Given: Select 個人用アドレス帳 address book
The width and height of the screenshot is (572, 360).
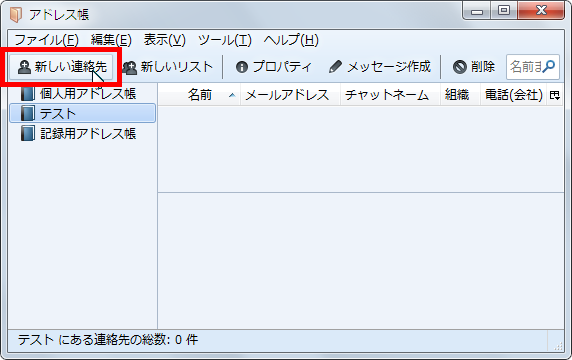Looking at the screenshot, I should click(x=83, y=94).
